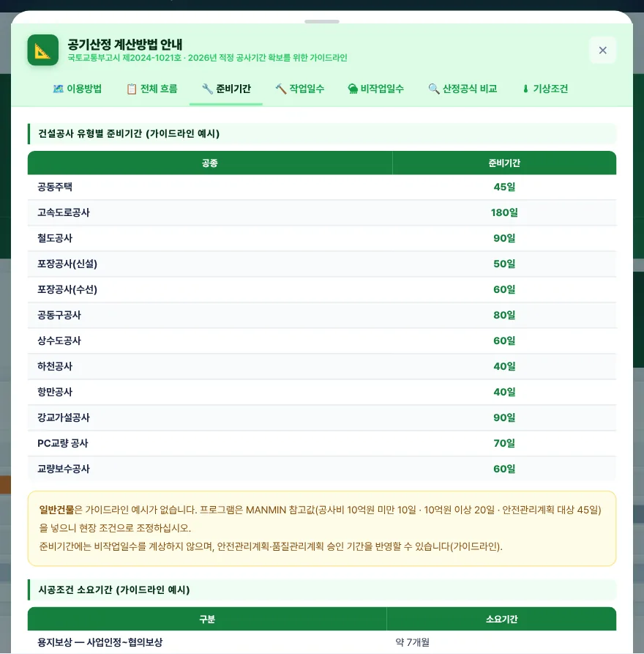The width and height of the screenshot is (644, 654).
Task: Click the 약 7개월 value
Action: point(412,642)
